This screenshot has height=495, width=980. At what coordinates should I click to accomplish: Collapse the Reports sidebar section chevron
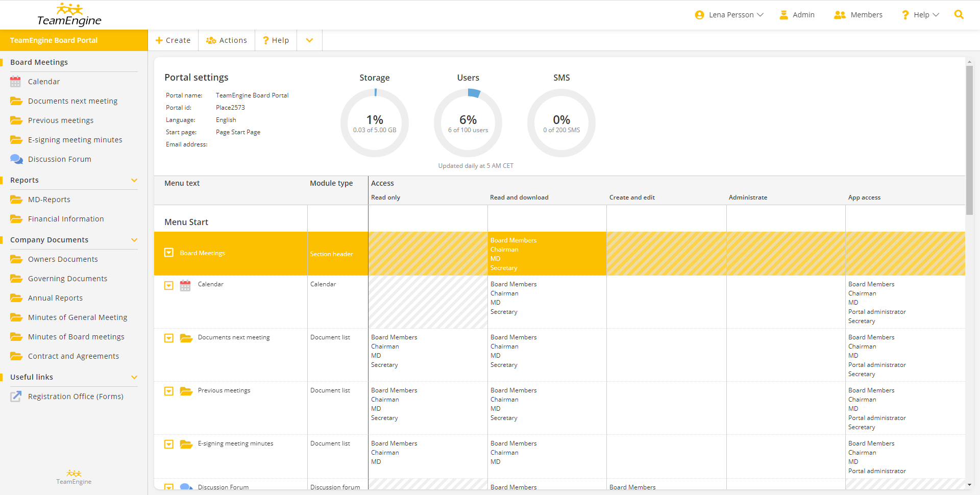click(134, 180)
